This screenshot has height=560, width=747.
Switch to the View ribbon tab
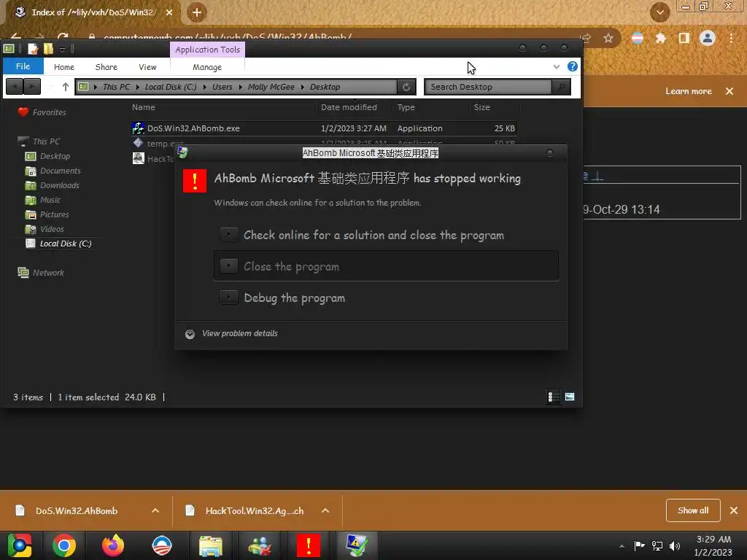click(147, 67)
